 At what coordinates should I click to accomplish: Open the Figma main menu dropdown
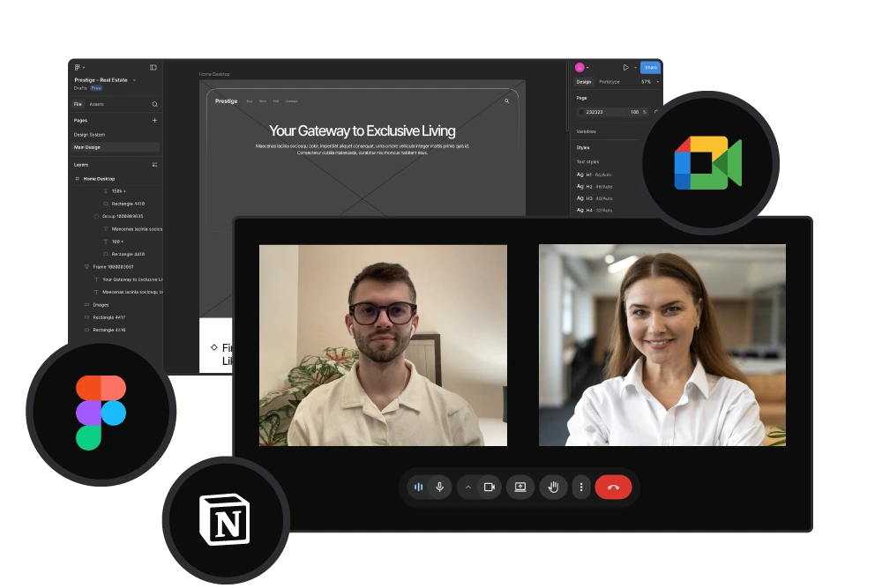point(79,67)
